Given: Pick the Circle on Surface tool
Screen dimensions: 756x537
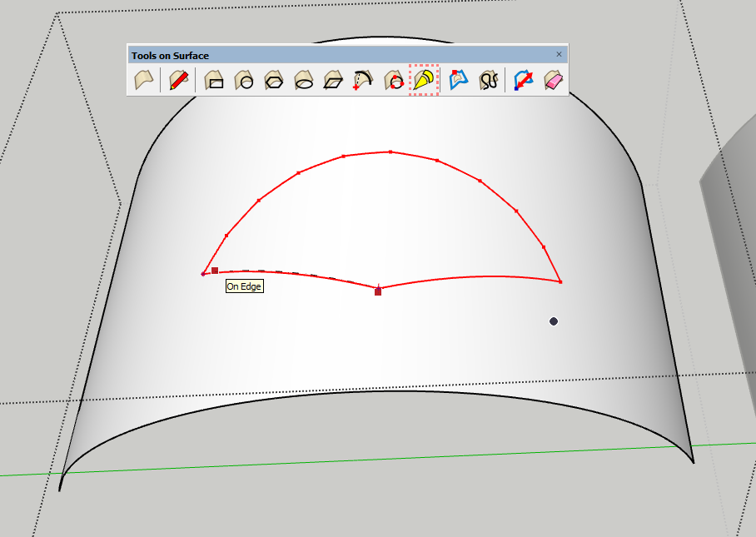Looking at the screenshot, I should click(244, 81).
